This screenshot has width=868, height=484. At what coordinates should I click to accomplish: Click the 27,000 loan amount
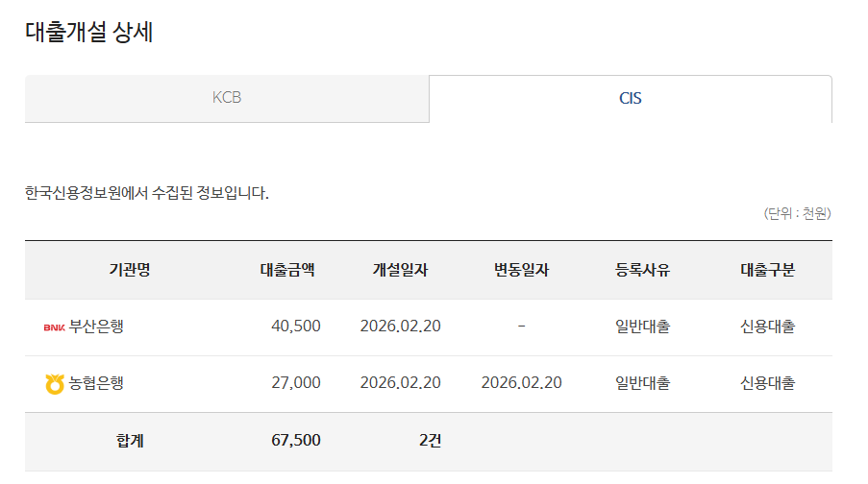pos(296,383)
